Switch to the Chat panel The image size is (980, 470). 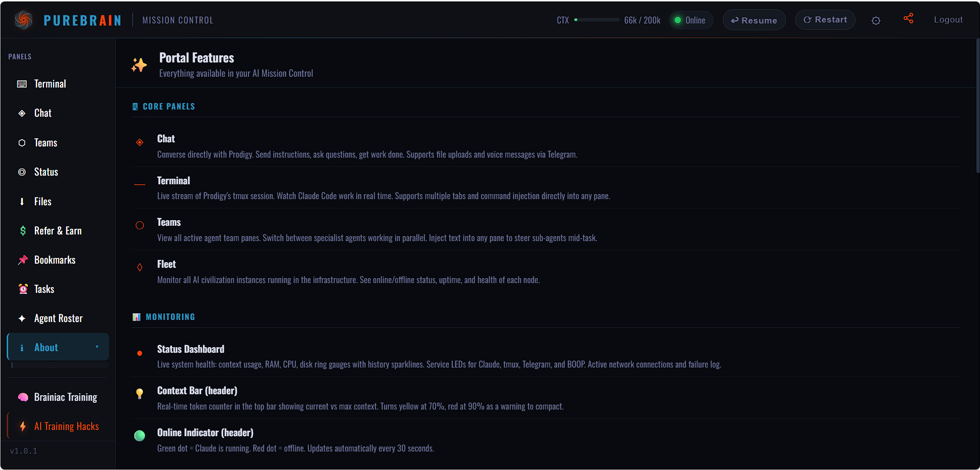pyautogui.click(x=58, y=113)
